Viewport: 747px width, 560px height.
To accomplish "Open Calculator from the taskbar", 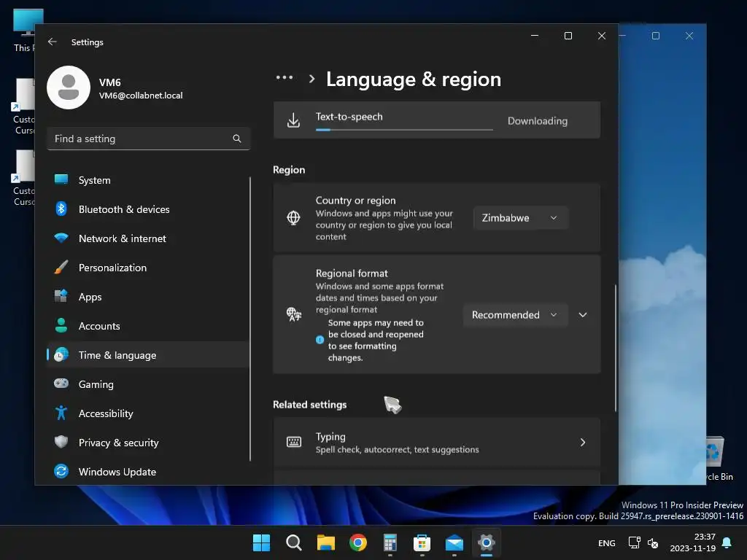I will [x=390, y=542].
